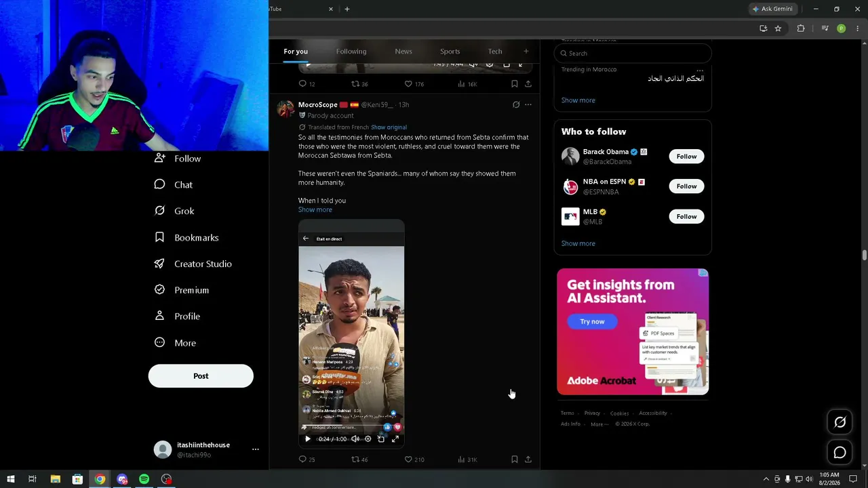
Task: Open Profile from the sidebar
Action: pos(177,316)
